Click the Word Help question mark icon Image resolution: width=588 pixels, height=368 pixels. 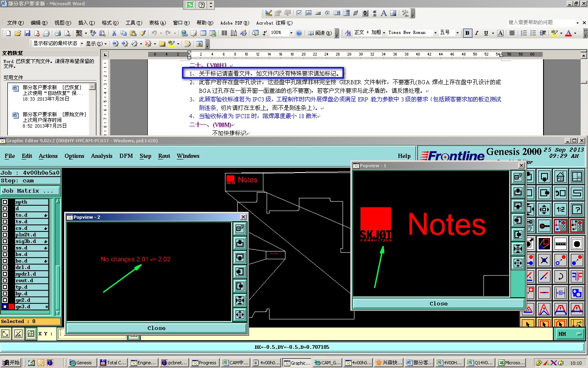(x=299, y=33)
